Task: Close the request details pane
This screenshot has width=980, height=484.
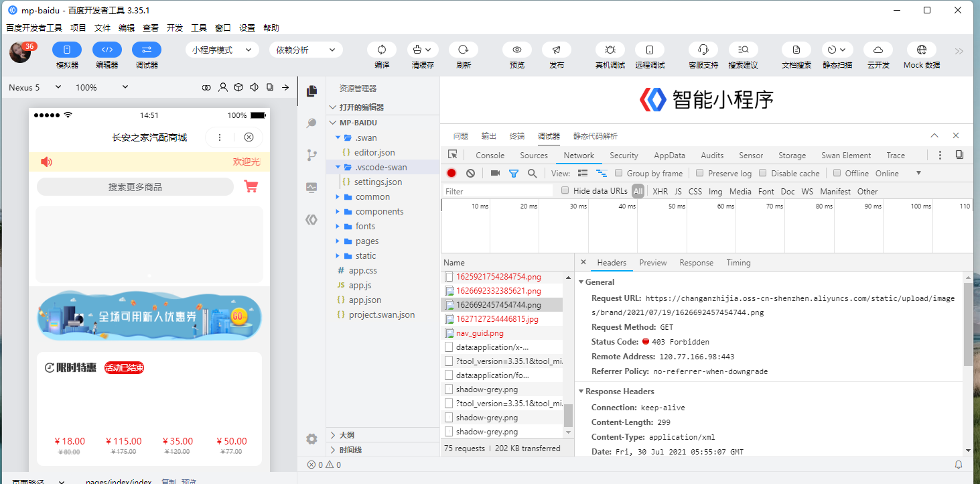Action: coord(583,262)
